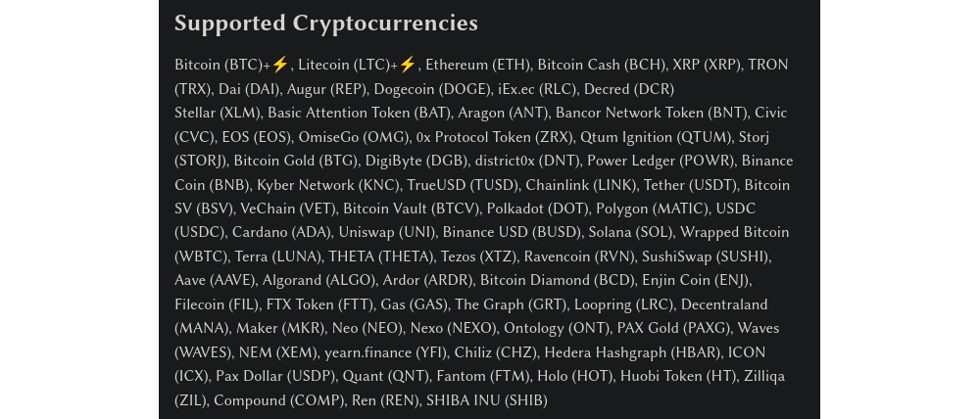Screen dimensions: 980x419
Task: Click the yearn.finance (YFI) text
Action: click(385, 352)
